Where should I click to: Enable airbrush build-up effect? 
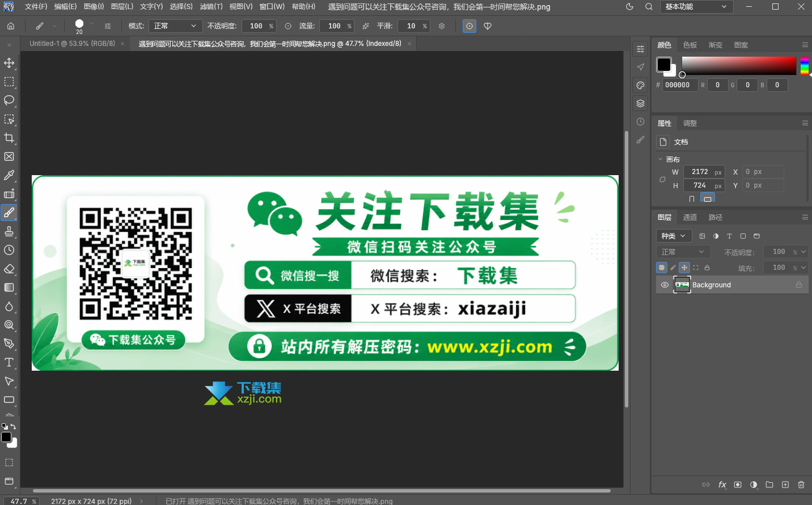point(366,26)
